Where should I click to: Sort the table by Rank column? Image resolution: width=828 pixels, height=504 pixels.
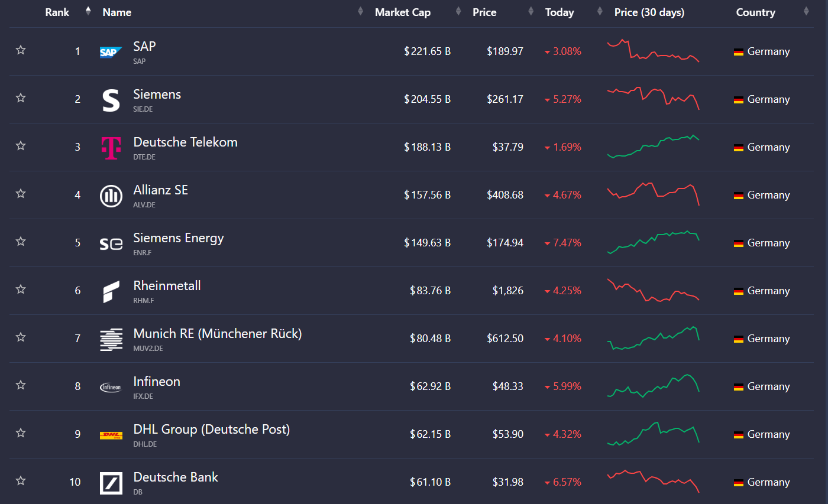[57, 12]
